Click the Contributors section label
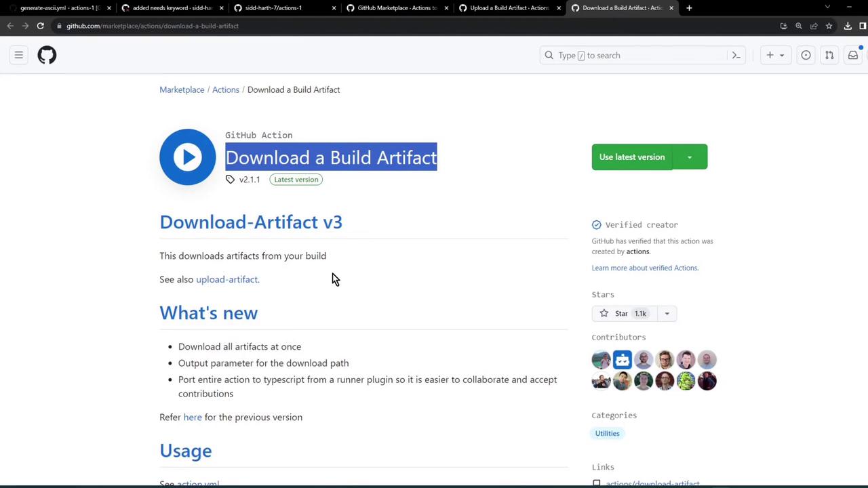This screenshot has width=868, height=488. pyautogui.click(x=618, y=337)
